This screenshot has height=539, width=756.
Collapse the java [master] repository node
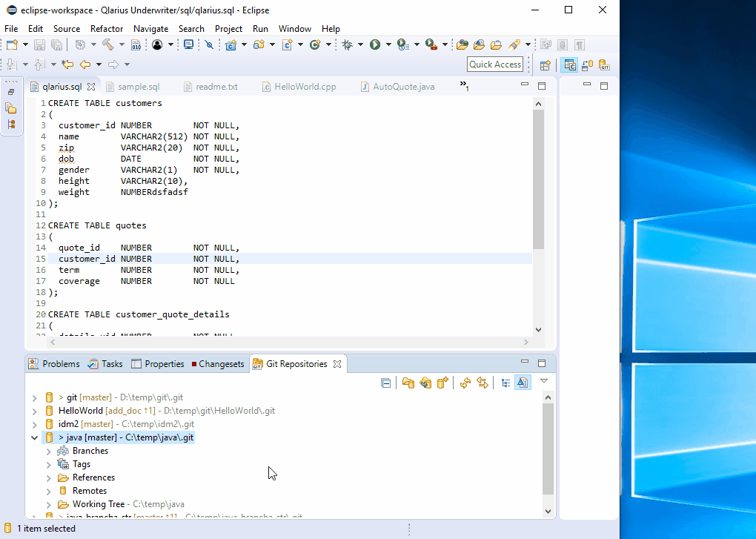(34, 437)
